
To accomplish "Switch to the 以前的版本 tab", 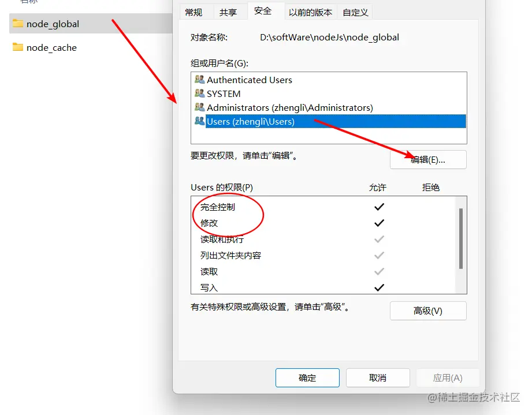I will (x=310, y=12).
